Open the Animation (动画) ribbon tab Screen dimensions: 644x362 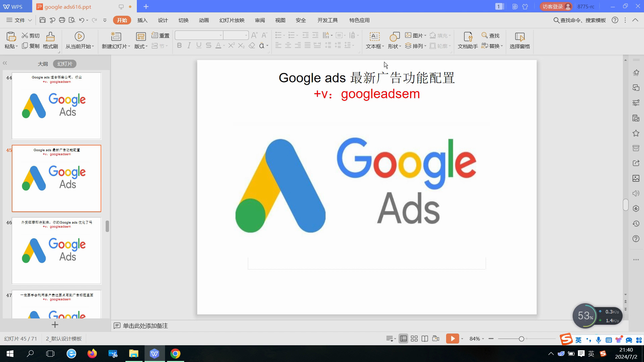coord(204,20)
